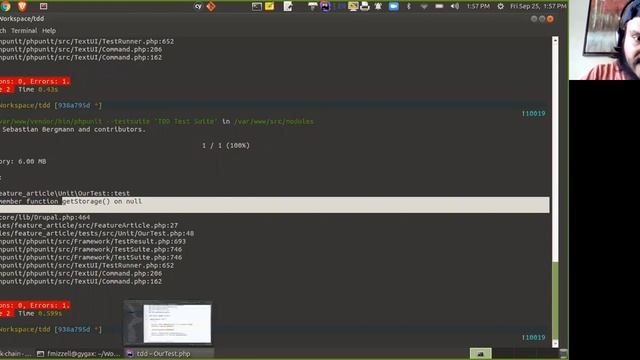Open the yellow sticky notes icon
The image size is (640, 360).
(269, 6)
